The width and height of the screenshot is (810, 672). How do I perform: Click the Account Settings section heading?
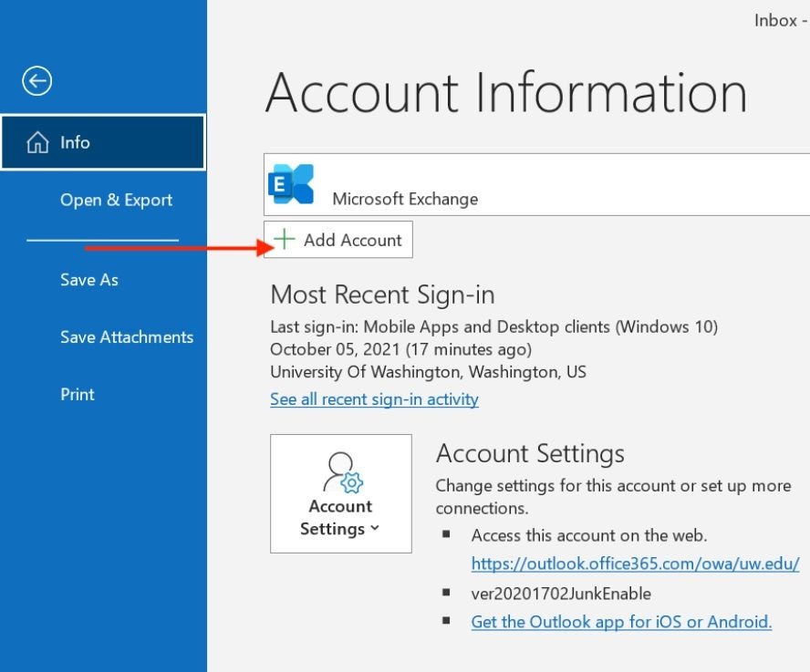530,454
